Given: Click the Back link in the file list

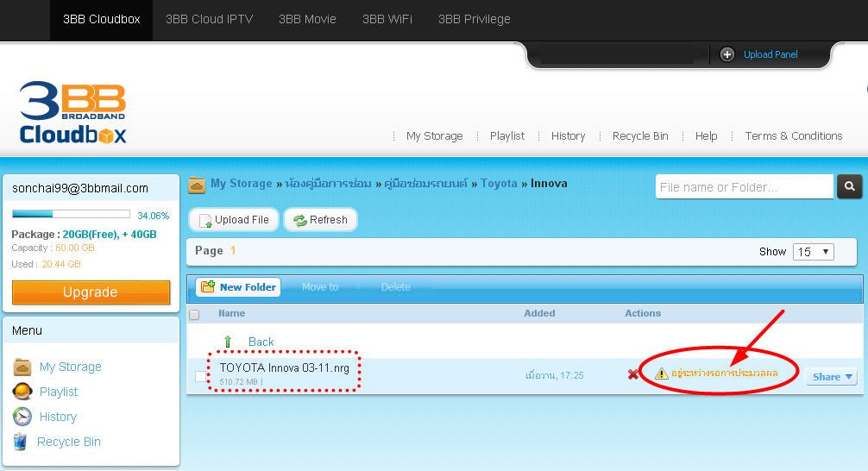Looking at the screenshot, I should (261, 342).
